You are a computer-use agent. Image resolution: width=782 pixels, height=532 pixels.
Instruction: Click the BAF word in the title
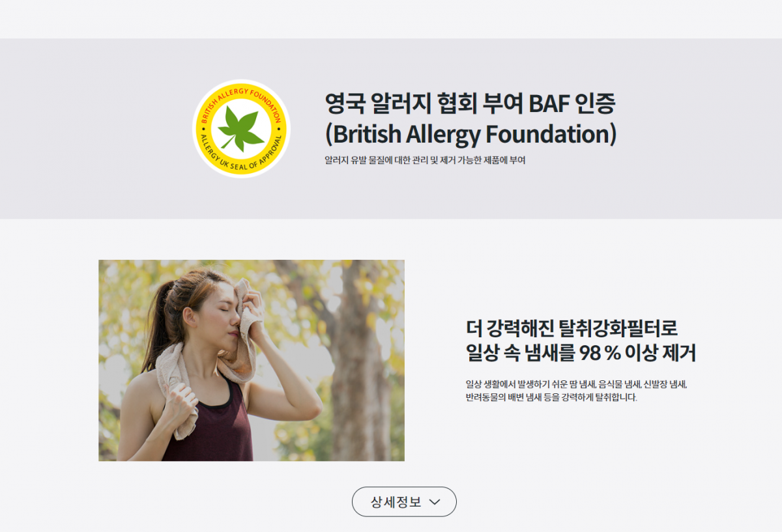coord(549,104)
